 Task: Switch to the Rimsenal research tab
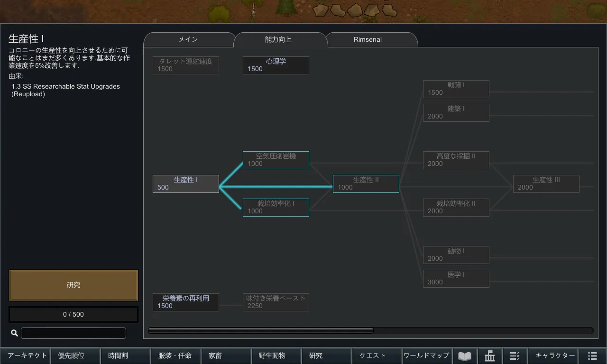coord(368,40)
